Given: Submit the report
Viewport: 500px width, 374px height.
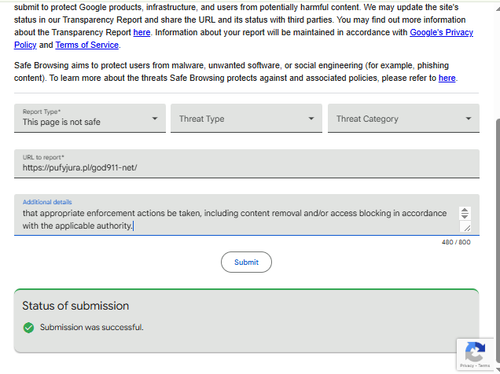Looking at the screenshot, I should 246,262.
